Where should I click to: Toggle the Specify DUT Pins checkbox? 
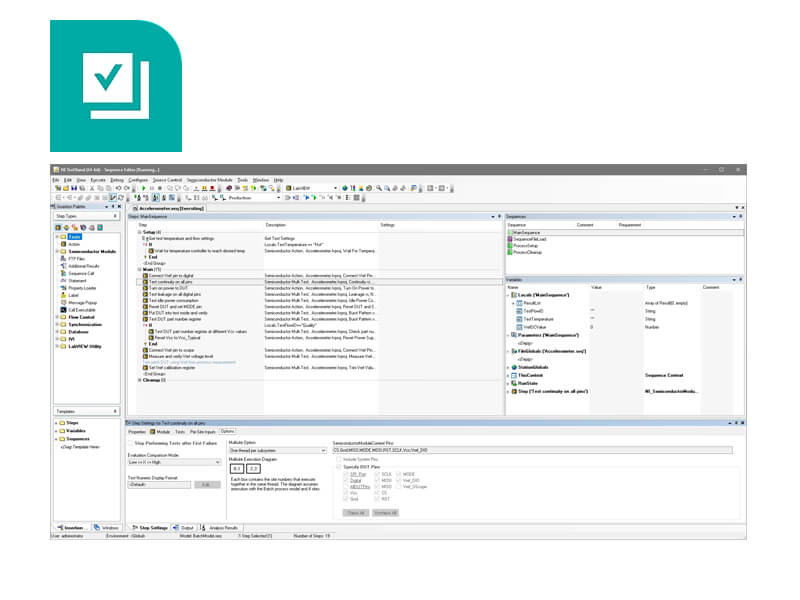pyautogui.click(x=336, y=465)
